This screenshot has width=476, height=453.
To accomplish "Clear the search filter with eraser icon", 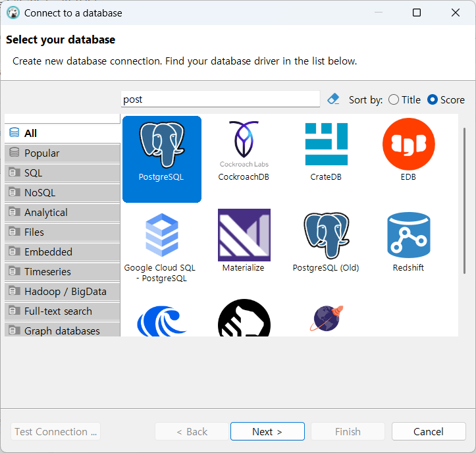I will pos(333,99).
